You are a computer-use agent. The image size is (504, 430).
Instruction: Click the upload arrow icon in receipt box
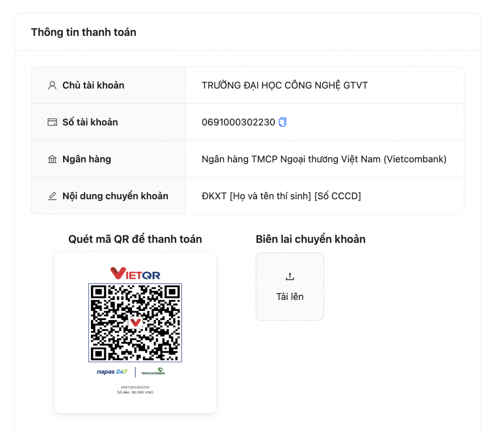tap(290, 276)
